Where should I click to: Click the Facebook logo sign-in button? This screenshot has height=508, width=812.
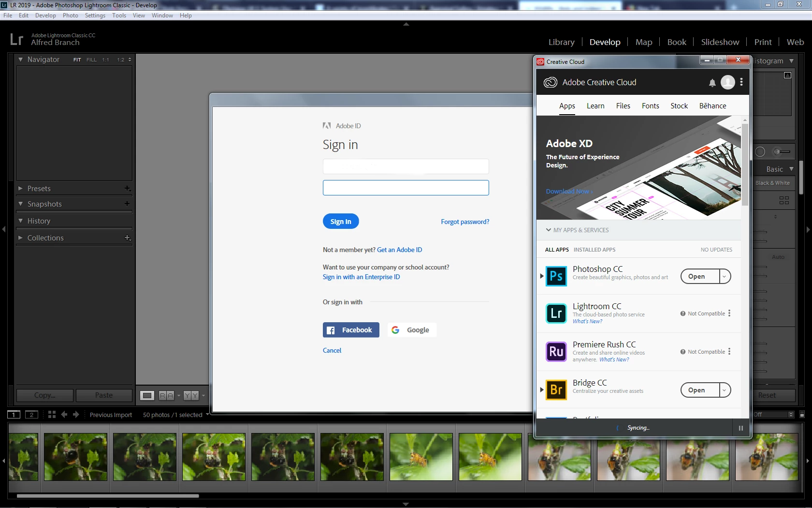tap(351, 330)
